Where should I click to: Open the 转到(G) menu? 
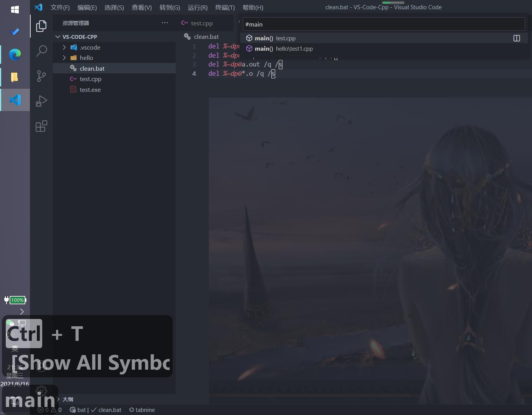tap(170, 7)
